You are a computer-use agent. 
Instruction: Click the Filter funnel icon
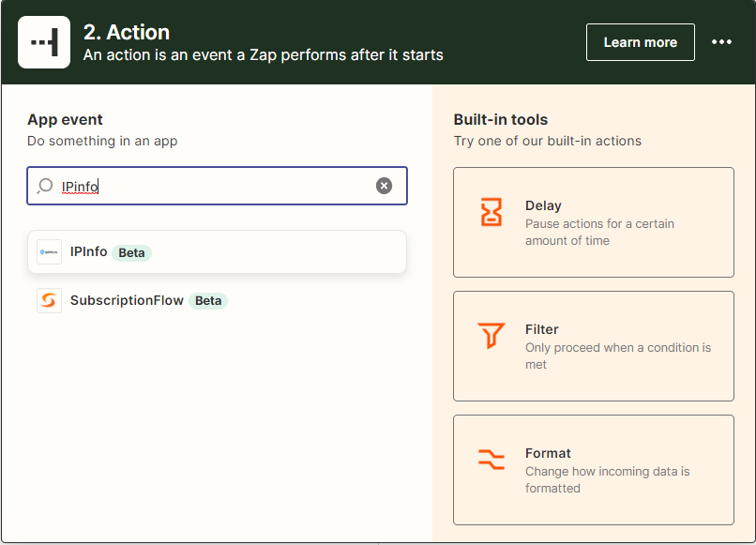pyautogui.click(x=491, y=335)
